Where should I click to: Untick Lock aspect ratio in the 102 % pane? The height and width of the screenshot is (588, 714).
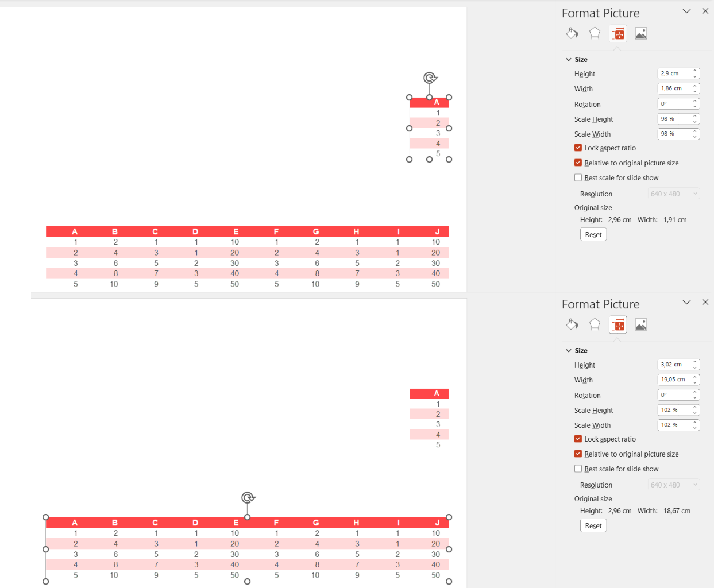pos(578,439)
